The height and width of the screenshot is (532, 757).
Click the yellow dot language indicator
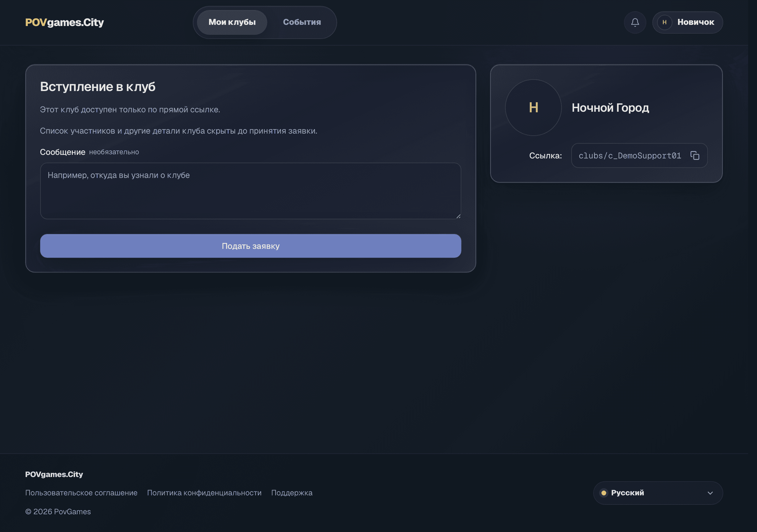604,493
